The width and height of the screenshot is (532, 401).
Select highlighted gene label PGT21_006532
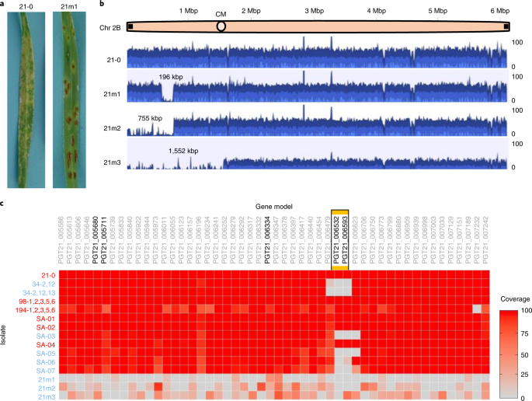click(336, 240)
